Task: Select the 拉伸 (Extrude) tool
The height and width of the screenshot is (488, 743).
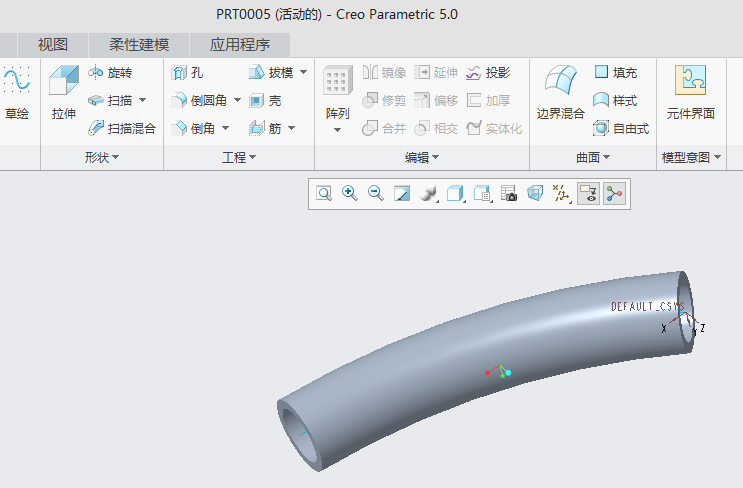Action: [x=63, y=93]
